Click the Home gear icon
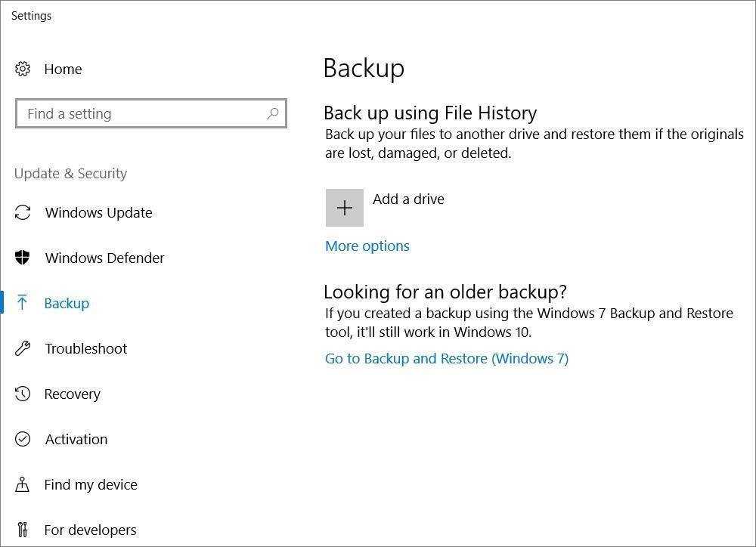Viewport: 756px width, 547px height. click(x=23, y=70)
